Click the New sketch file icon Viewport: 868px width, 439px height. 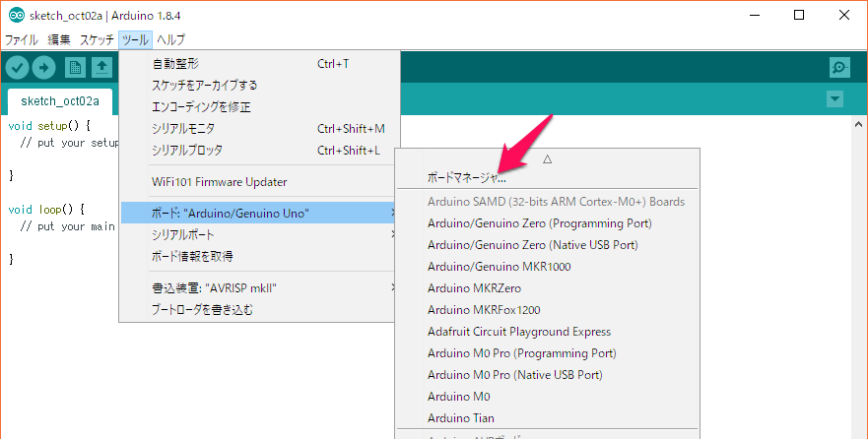click(x=75, y=67)
